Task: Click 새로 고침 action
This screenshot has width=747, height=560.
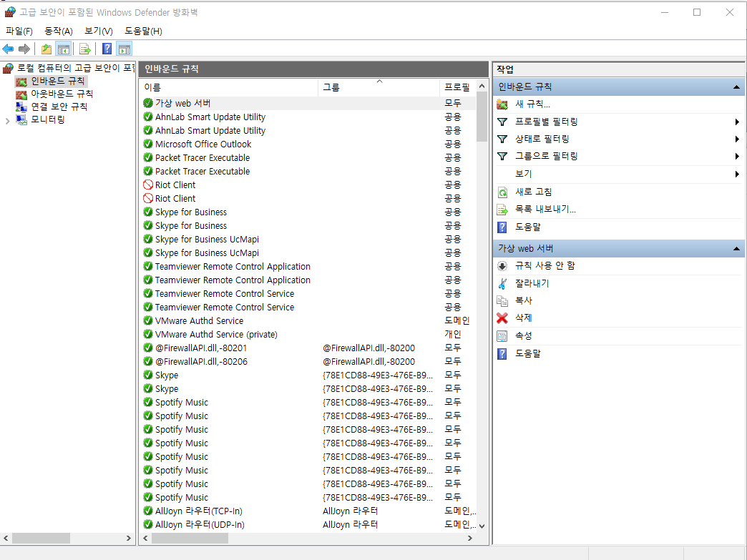Action: click(534, 192)
